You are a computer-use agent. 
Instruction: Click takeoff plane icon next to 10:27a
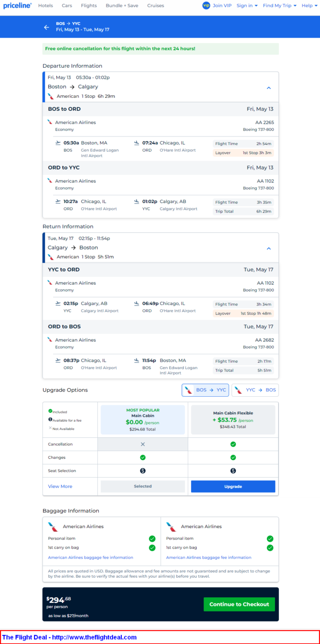pos(58,201)
